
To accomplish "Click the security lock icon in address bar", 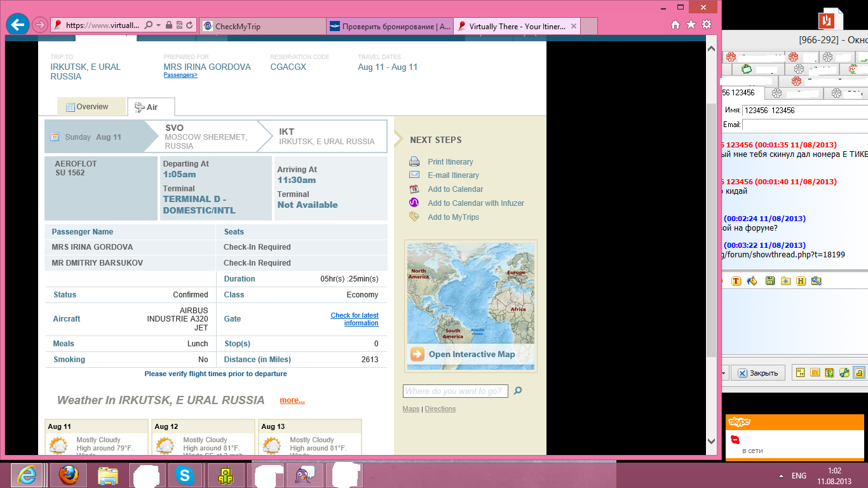I will click(x=168, y=25).
